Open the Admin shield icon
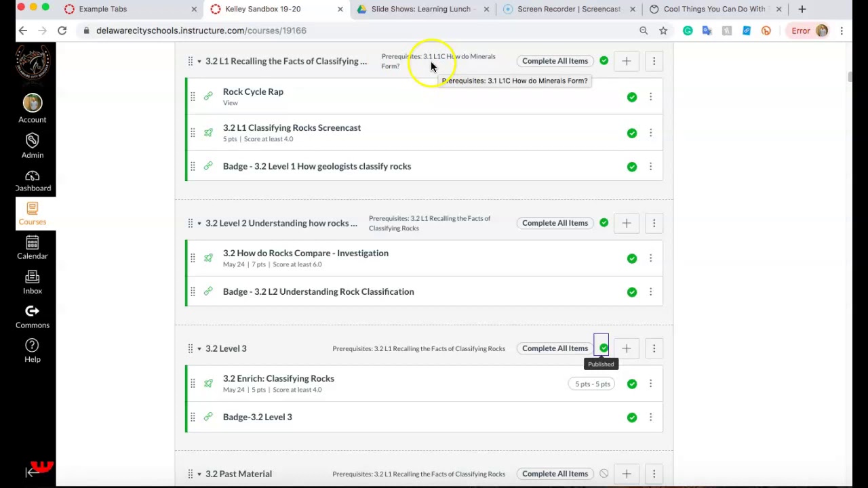The width and height of the screenshot is (868, 488). [x=32, y=145]
